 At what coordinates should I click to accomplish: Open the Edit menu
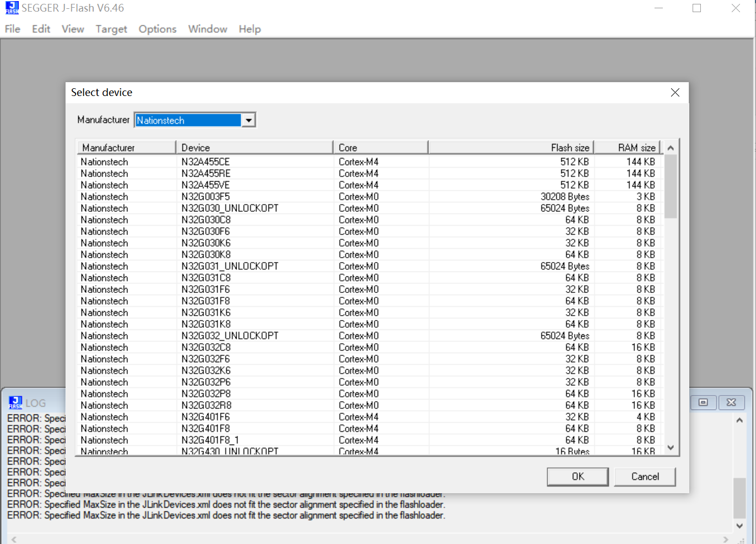click(41, 29)
